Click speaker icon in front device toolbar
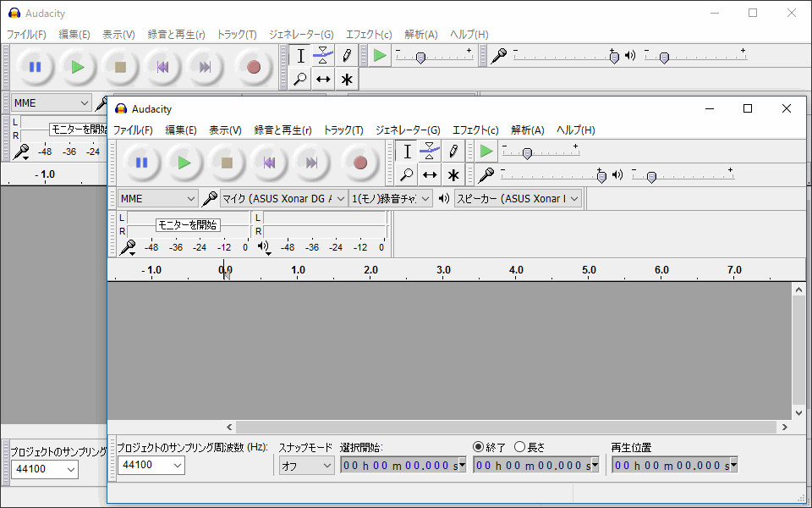This screenshot has width=812, height=508. click(444, 198)
